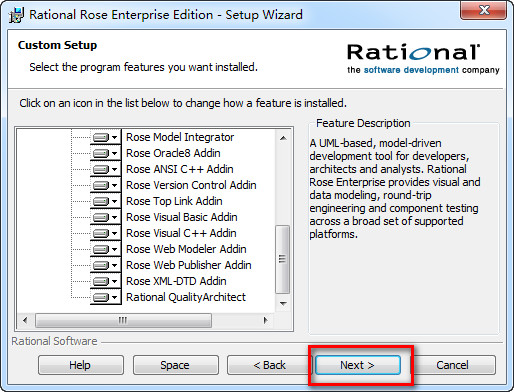
Task: Open install options for Rose Oracle8 Addin
Action: pos(105,153)
